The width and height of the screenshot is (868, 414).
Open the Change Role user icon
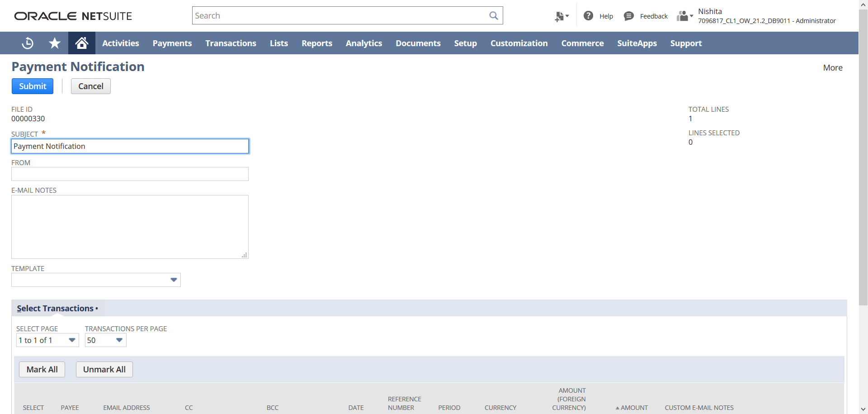685,16
